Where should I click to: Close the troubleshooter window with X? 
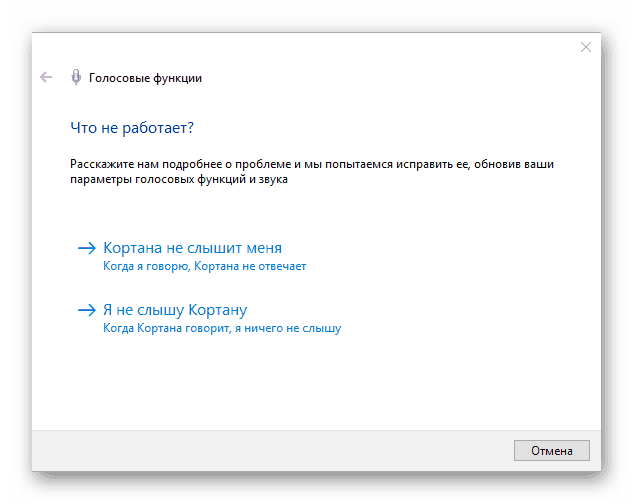[x=586, y=47]
